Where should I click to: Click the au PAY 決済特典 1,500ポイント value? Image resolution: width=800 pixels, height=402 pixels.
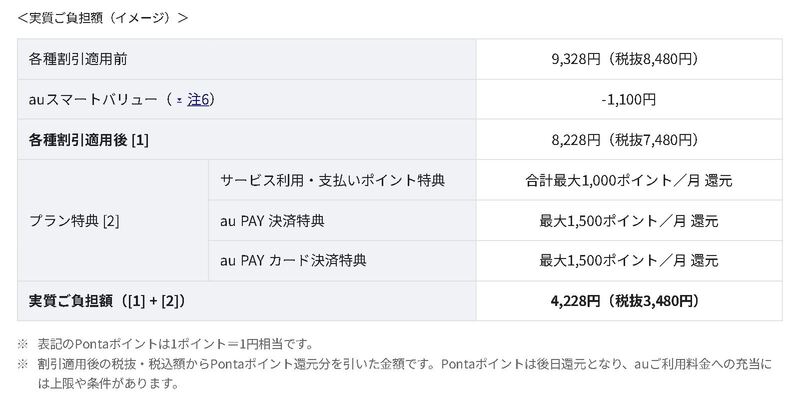click(629, 220)
